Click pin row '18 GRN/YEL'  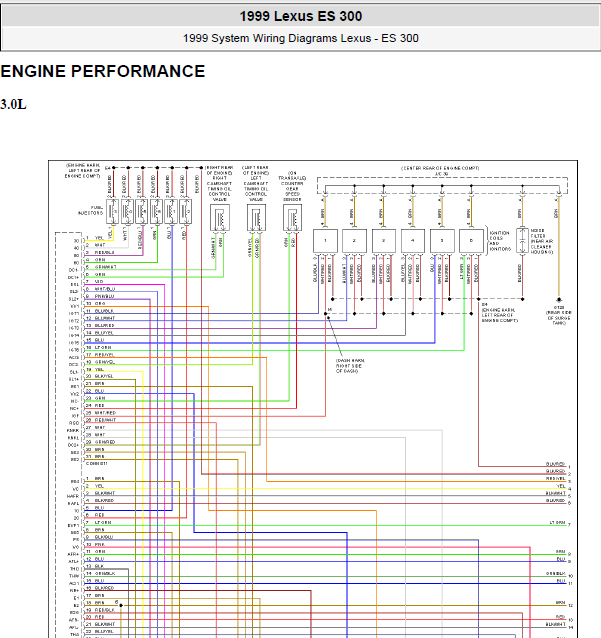(100, 362)
